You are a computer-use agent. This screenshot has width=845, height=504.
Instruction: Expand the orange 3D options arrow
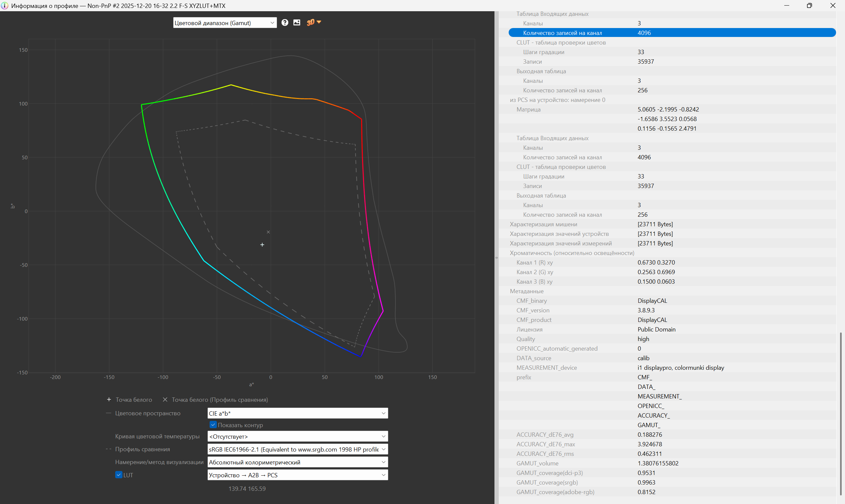pos(319,22)
